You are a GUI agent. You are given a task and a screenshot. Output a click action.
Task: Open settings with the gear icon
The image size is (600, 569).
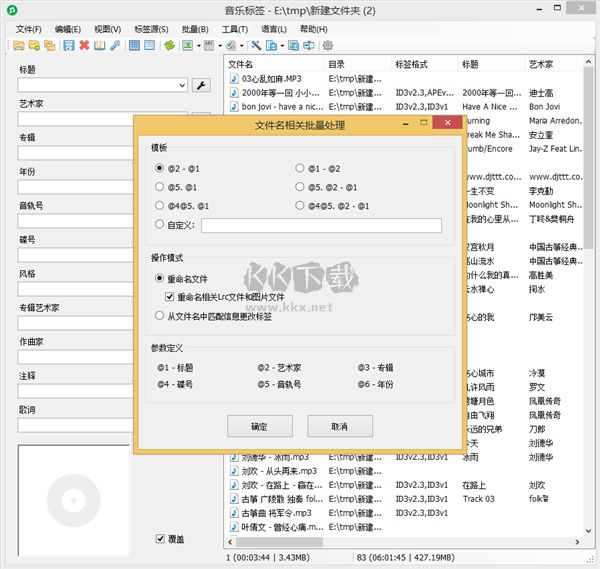point(328,46)
